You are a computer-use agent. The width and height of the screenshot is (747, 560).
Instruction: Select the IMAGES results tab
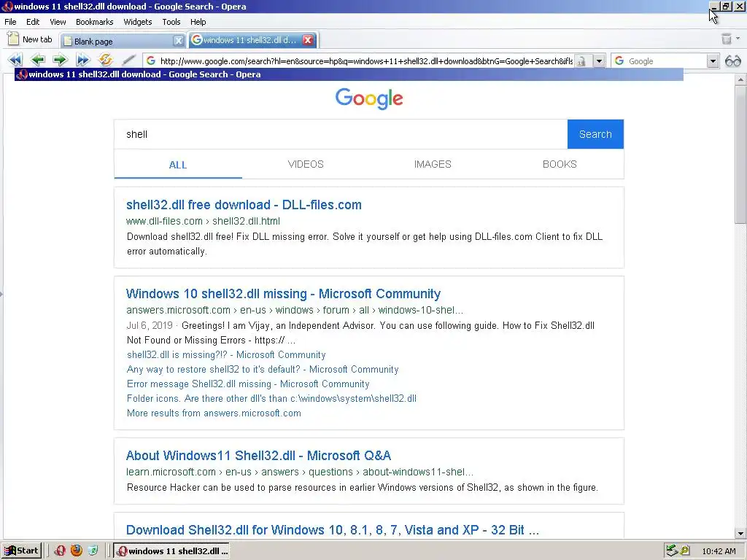[x=433, y=164]
